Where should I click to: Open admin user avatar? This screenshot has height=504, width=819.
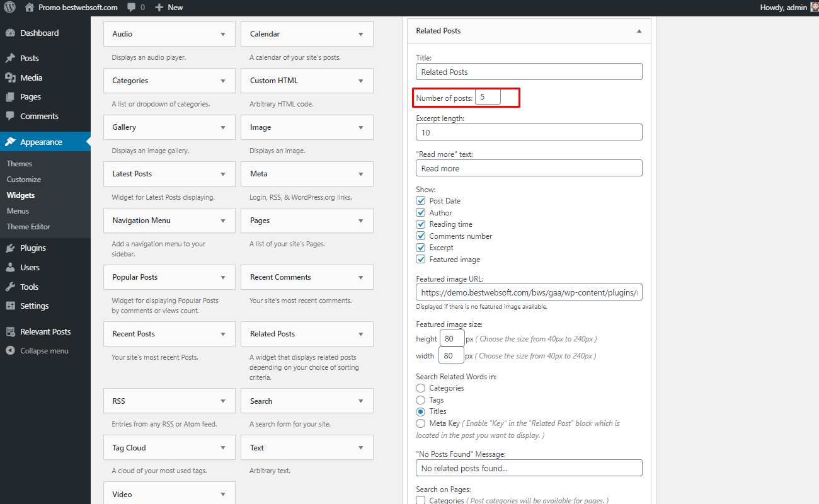[814, 8]
